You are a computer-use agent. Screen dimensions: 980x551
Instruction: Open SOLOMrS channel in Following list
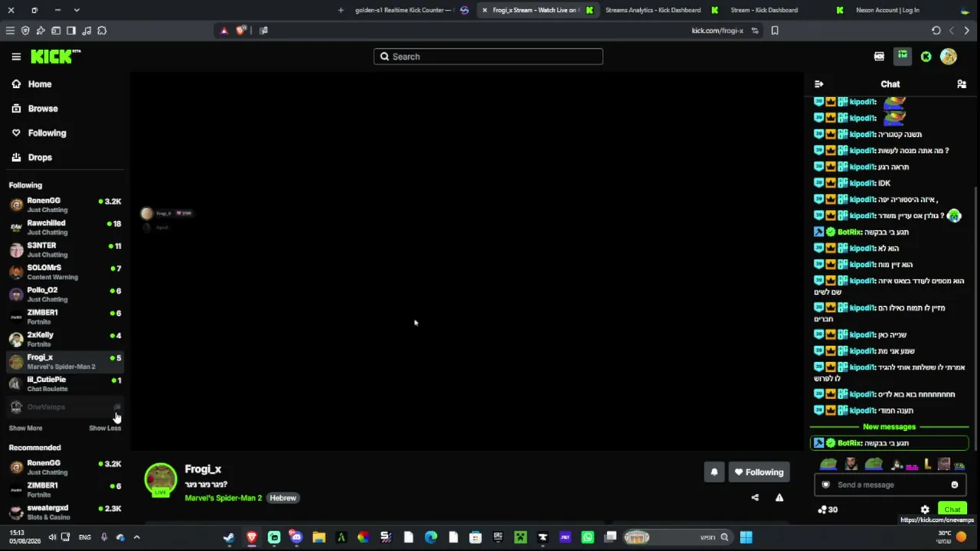point(65,272)
